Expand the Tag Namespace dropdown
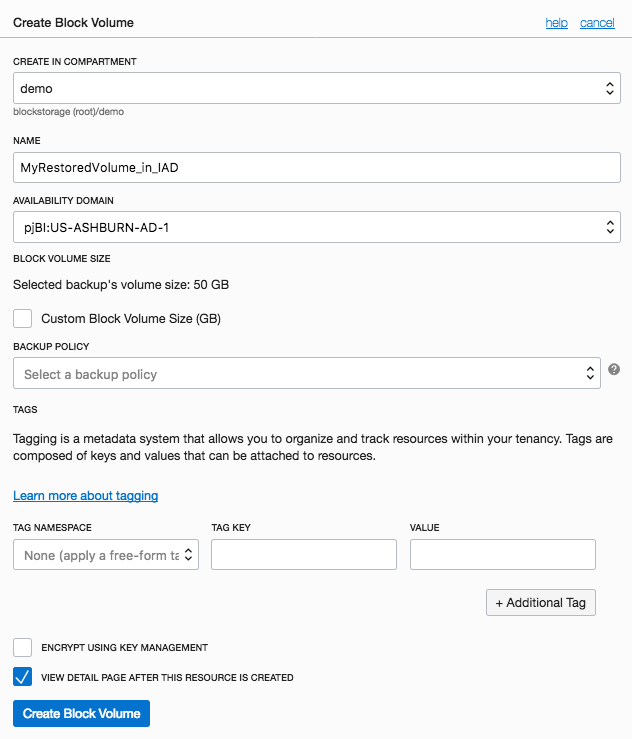 click(x=105, y=555)
